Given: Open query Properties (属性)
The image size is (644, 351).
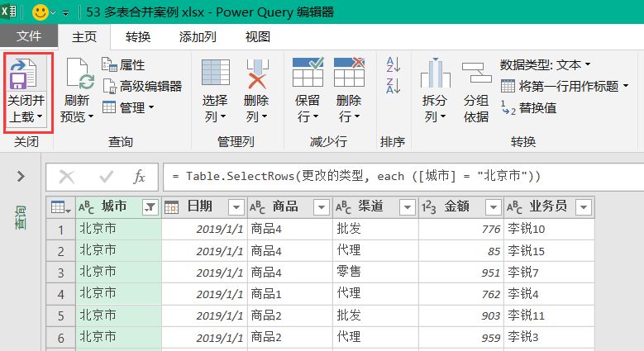Looking at the screenshot, I should 123,65.
